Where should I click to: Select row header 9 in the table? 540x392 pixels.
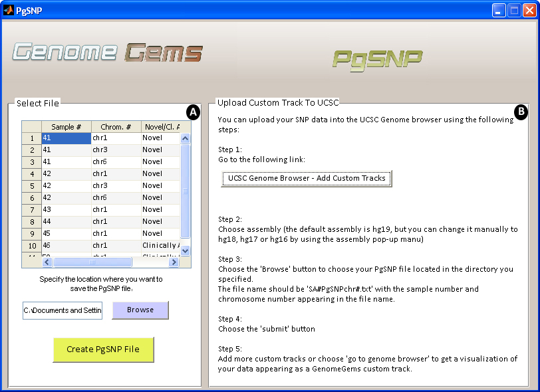click(x=32, y=234)
